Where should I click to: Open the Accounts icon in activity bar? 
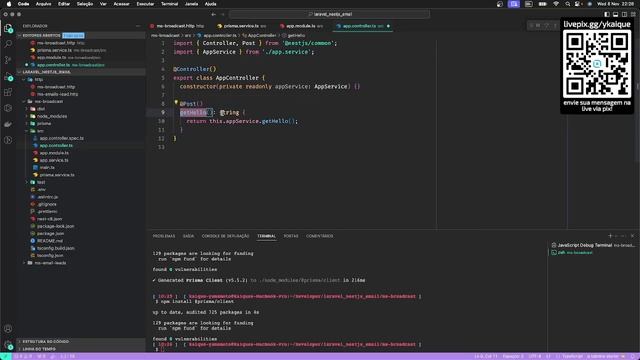pyautogui.click(x=8, y=329)
